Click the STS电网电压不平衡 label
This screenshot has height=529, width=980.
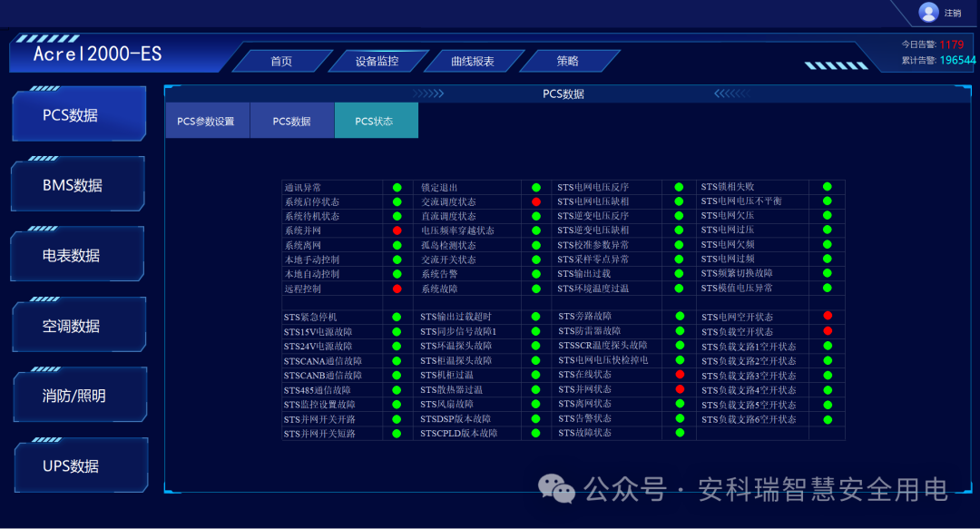tap(741, 201)
